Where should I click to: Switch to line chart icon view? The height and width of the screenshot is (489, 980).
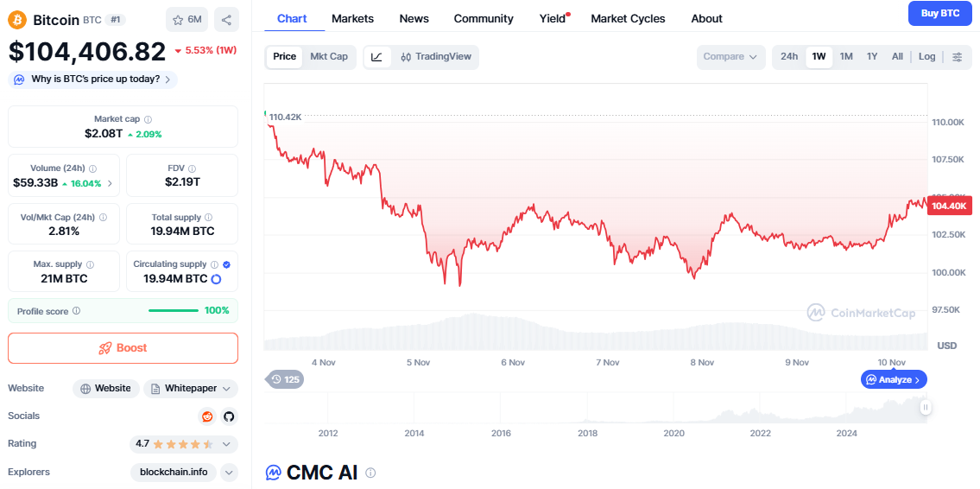377,57
